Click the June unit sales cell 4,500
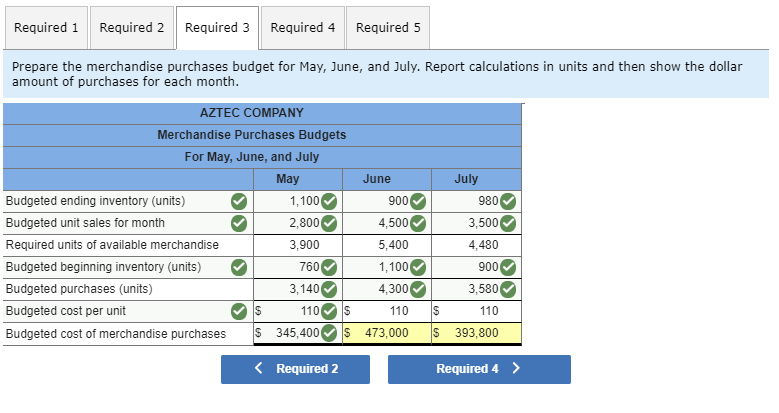The height and width of the screenshot is (413, 779). [387, 223]
